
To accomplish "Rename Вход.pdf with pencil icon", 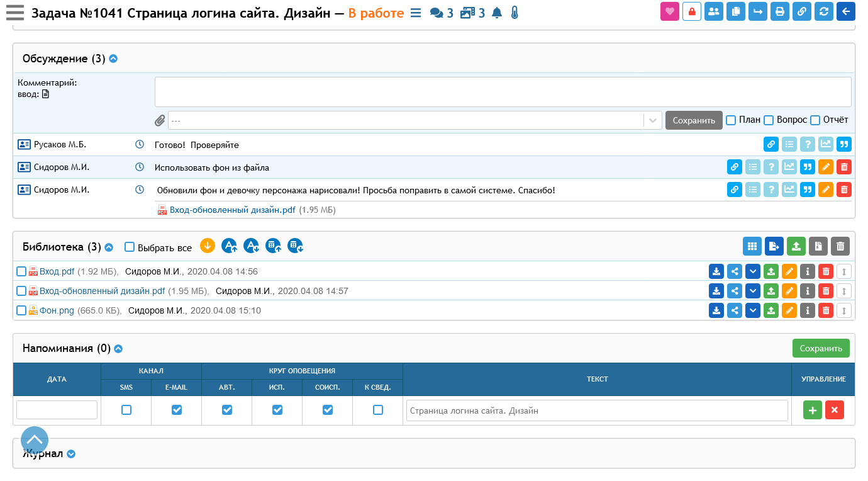I will [789, 271].
